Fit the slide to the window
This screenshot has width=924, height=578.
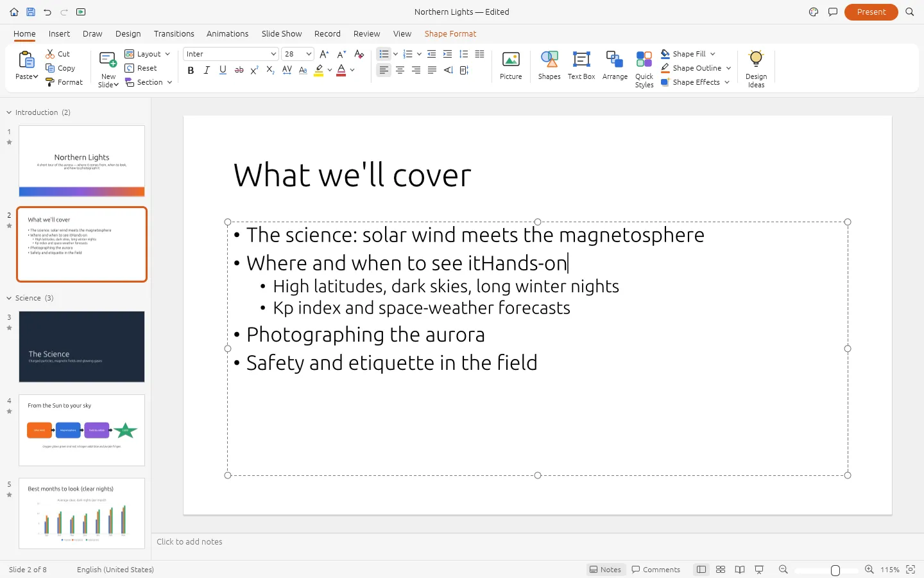click(911, 570)
